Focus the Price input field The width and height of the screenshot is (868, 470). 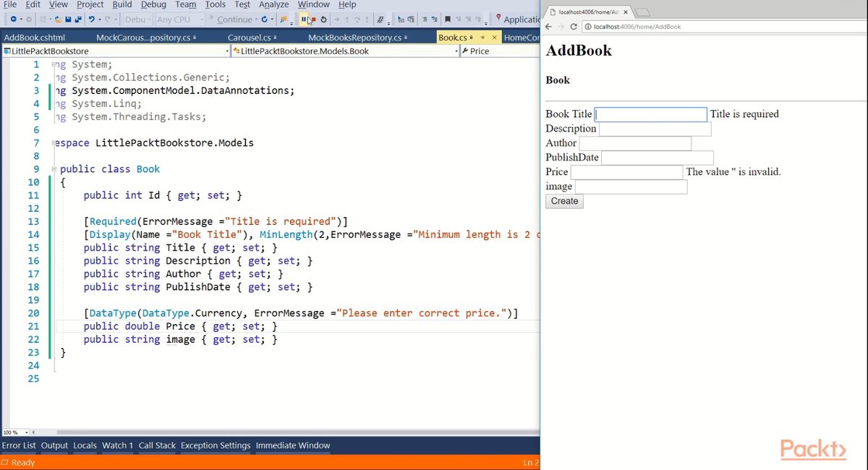627,172
